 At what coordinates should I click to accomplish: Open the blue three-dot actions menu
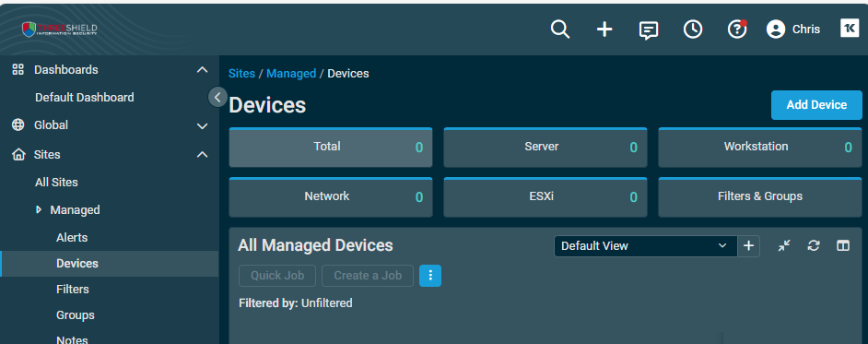coord(430,276)
